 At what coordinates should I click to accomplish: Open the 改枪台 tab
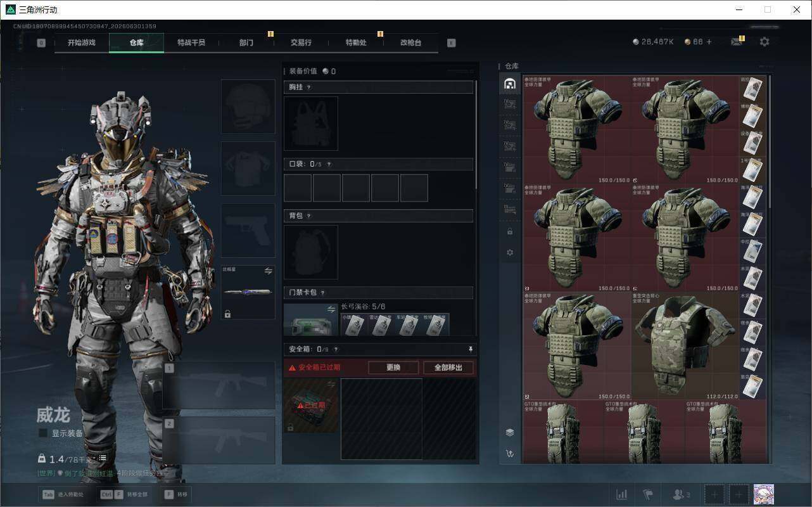[410, 43]
